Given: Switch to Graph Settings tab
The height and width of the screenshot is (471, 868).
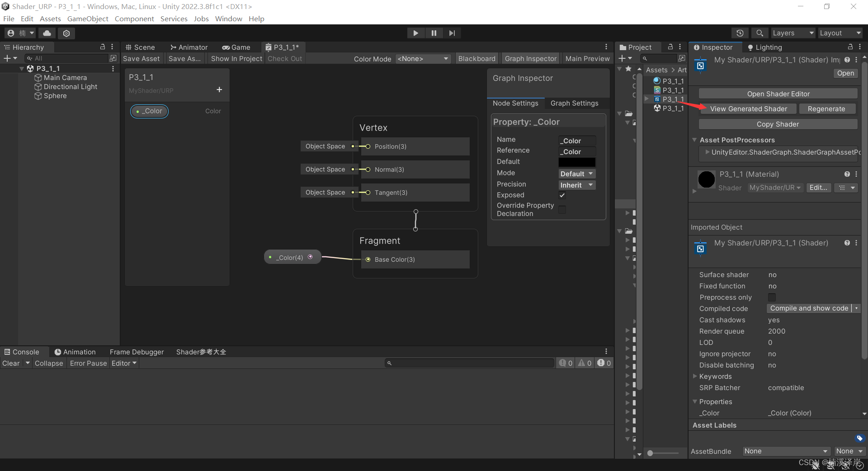Looking at the screenshot, I should [x=574, y=103].
